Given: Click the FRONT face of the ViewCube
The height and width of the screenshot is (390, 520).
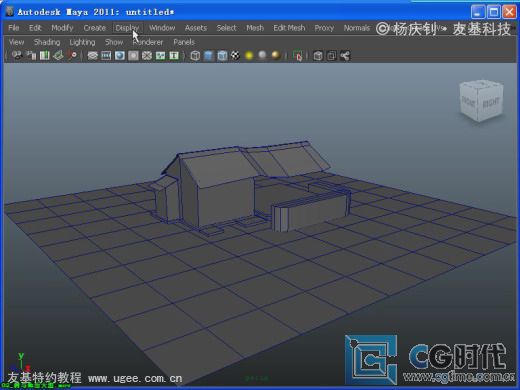Looking at the screenshot, I should click(x=468, y=102).
